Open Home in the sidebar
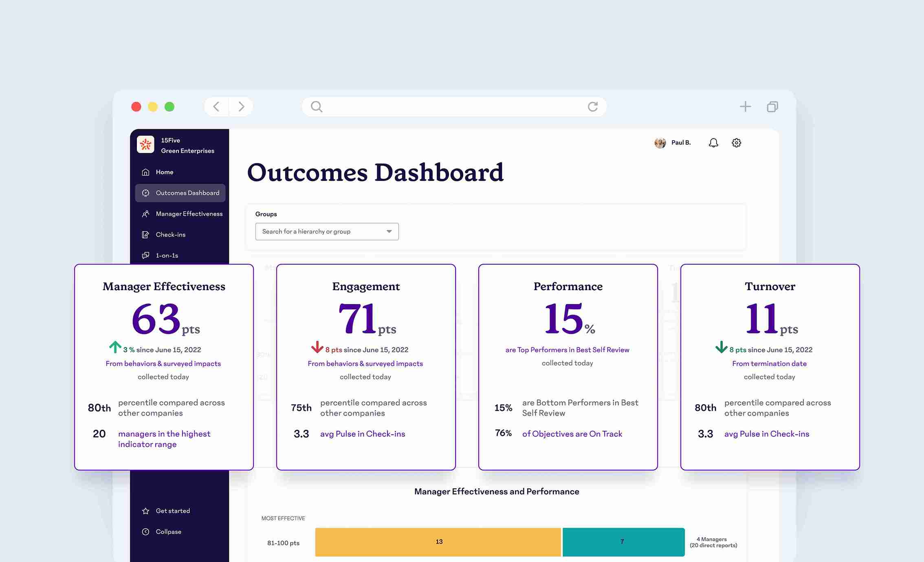924x562 pixels. click(x=164, y=172)
